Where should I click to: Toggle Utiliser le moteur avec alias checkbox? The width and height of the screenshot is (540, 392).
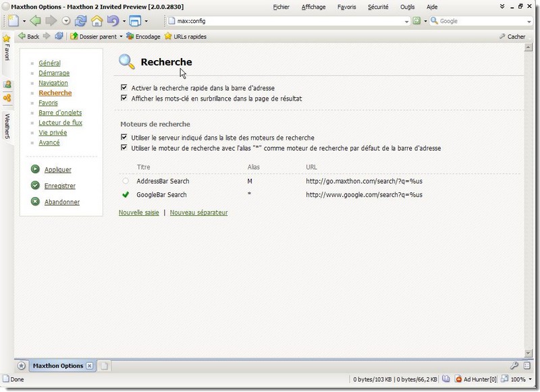tap(124, 148)
